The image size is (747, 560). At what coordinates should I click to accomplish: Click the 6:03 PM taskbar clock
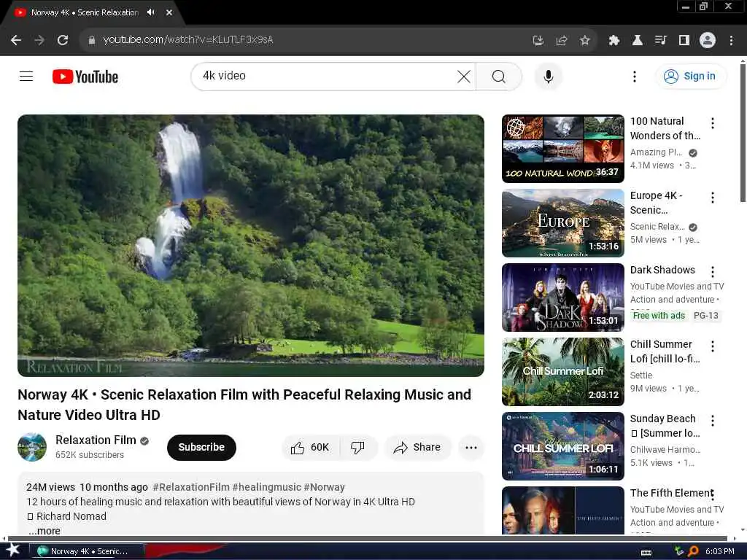[719, 551]
